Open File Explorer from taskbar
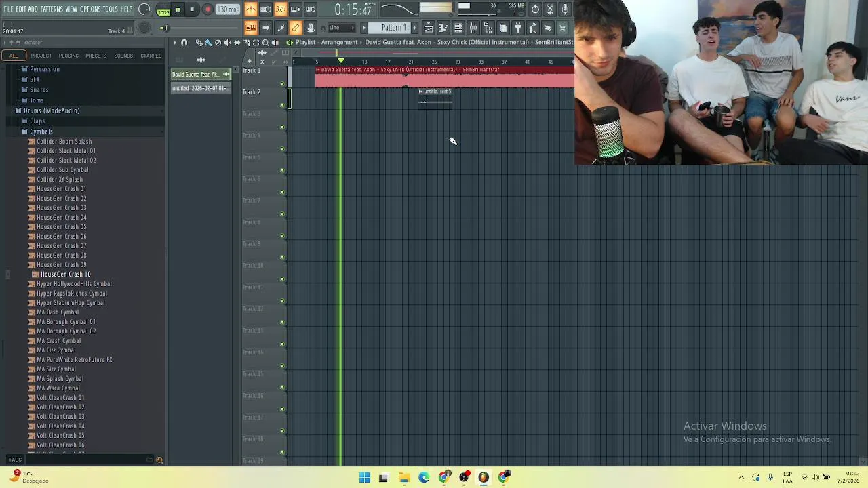The height and width of the screenshot is (488, 868). [403, 478]
